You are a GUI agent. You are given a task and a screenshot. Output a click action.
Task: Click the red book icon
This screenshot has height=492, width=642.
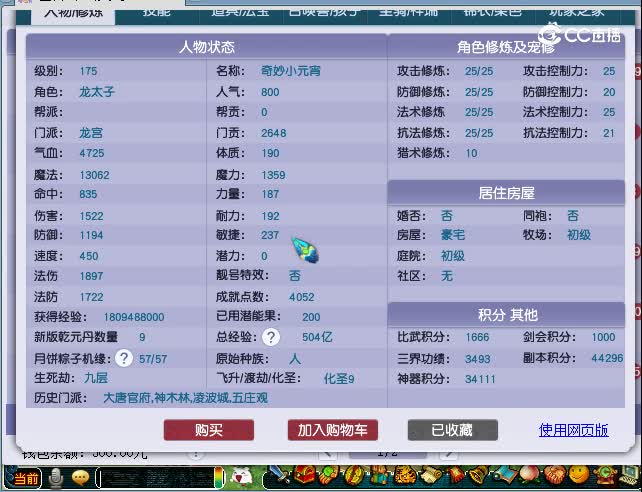coord(455,475)
